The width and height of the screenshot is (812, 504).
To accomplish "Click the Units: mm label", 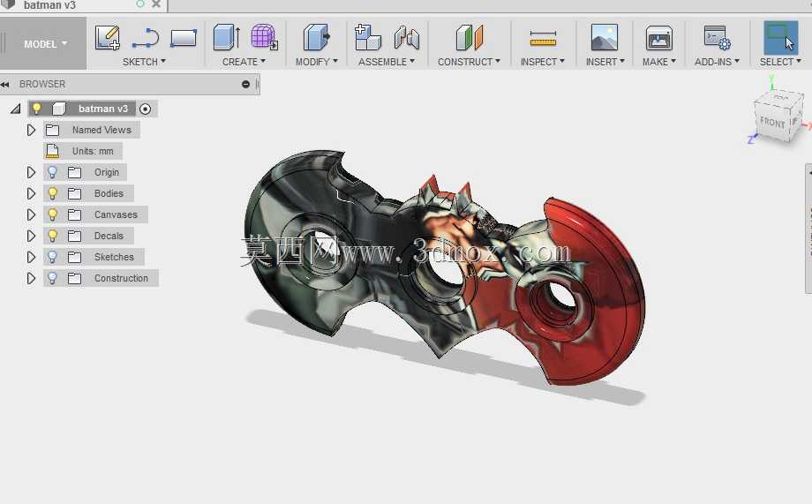I will coord(93,151).
